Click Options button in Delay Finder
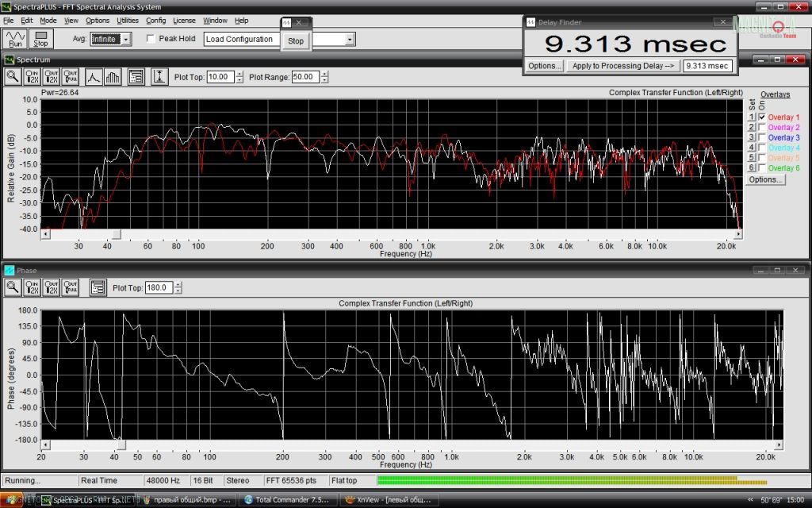This screenshot has height=508, width=812. (x=544, y=66)
